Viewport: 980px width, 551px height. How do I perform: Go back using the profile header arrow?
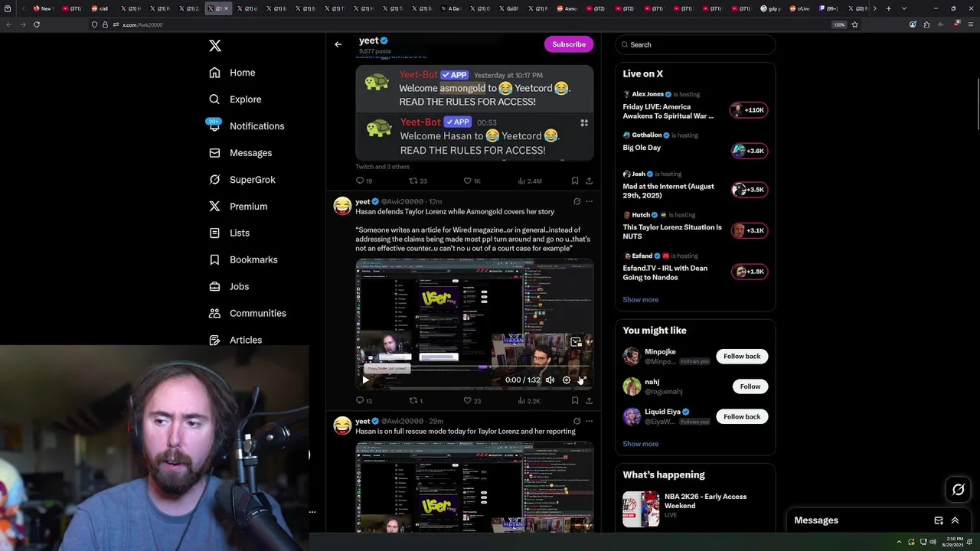(338, 44)
